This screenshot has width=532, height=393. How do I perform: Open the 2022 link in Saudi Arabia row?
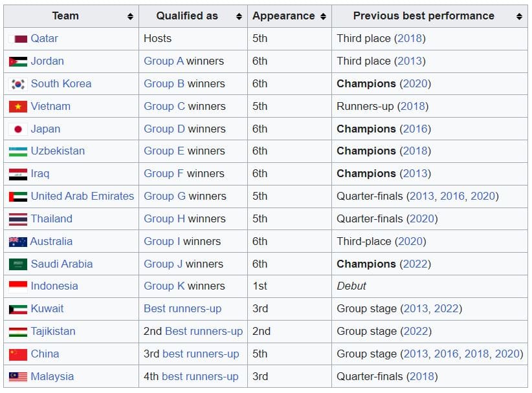tap(415, 264)
